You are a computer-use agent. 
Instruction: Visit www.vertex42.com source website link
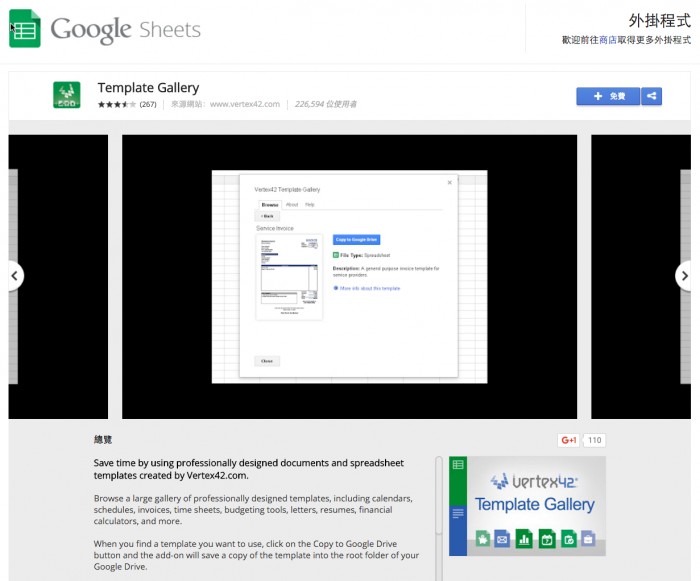[x=245, y=104]
